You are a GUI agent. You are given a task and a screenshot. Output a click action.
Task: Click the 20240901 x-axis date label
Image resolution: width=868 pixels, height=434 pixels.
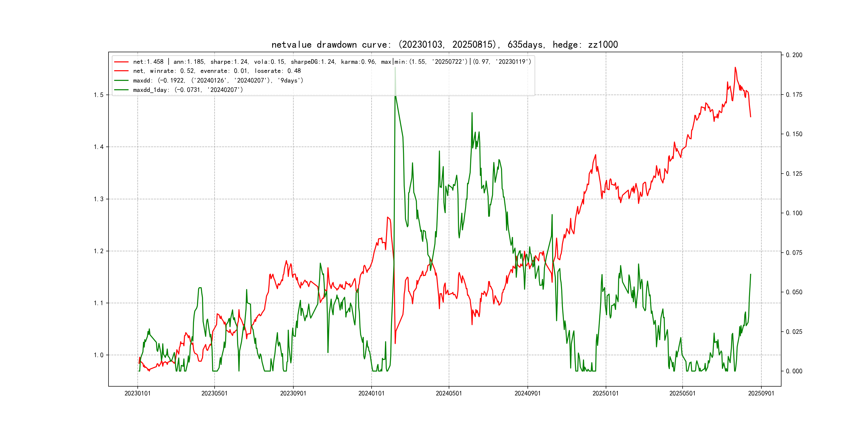527,393
